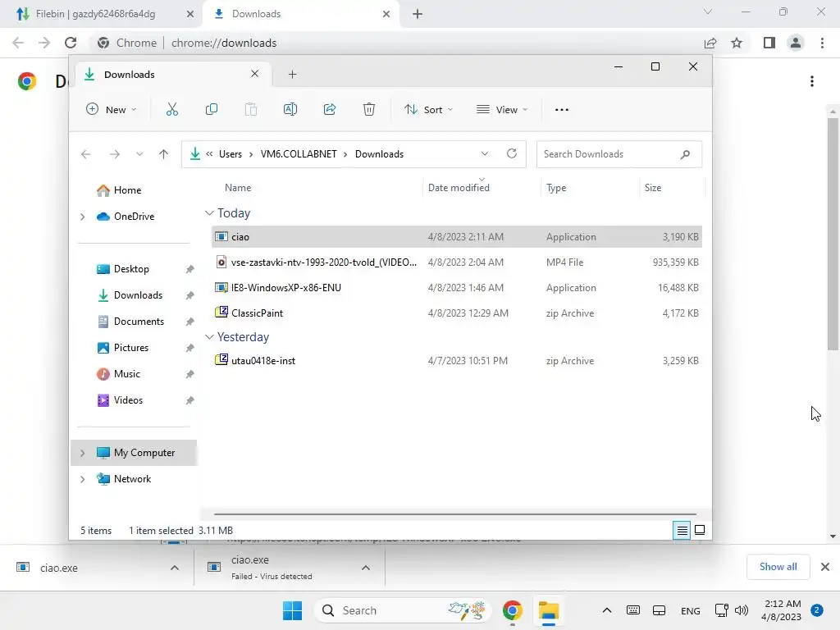This screenshot has height=630, width=840.
Task: Click the Users breadcrumb in address bar
Action: [x=231, y=154]
